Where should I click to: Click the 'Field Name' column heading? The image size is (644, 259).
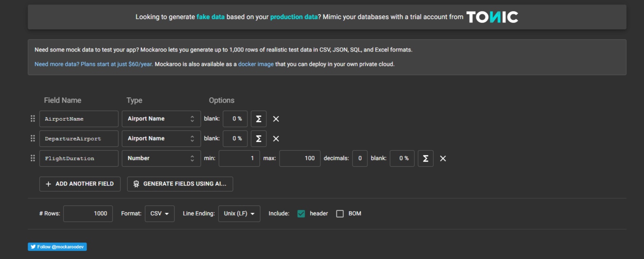(63, 100)
